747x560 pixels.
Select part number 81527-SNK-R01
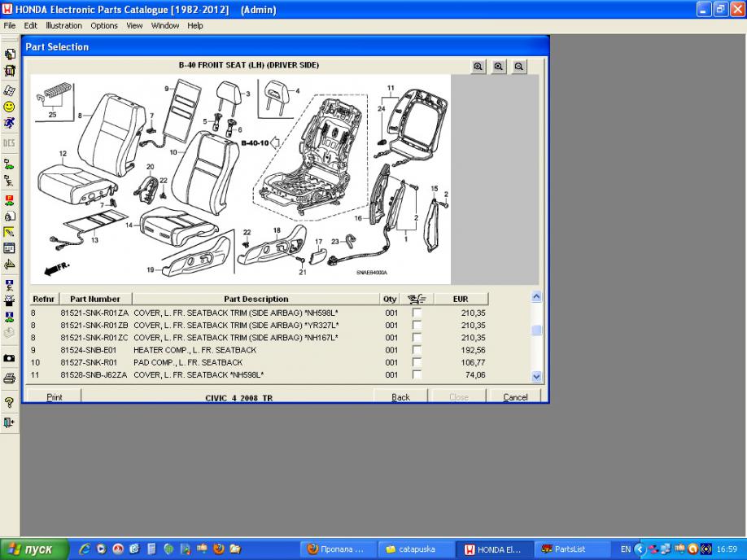click(x=89, y=362)
